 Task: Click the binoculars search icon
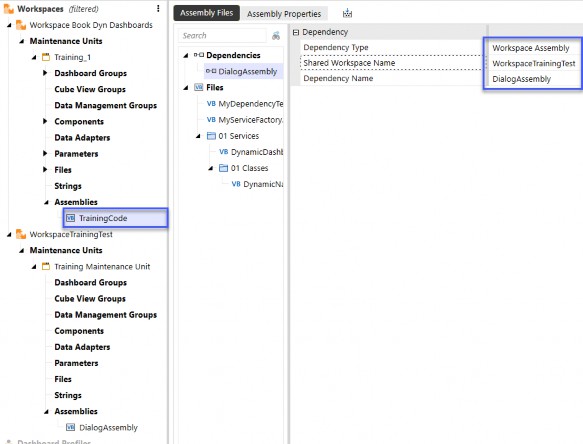276,36
